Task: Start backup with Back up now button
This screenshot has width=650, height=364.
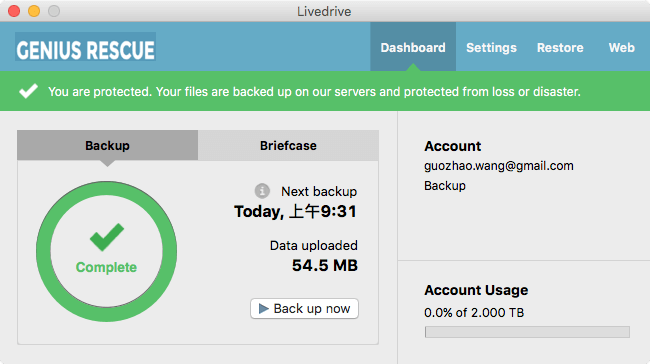Action: point(304,308)
